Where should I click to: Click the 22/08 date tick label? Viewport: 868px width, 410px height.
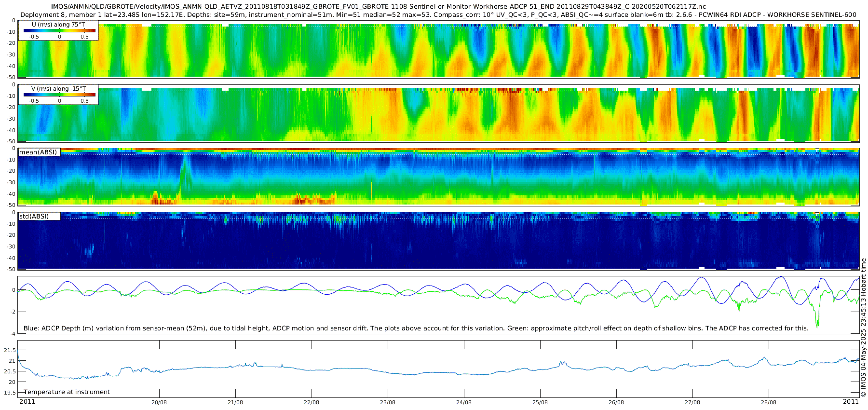[x=312, y=402]
